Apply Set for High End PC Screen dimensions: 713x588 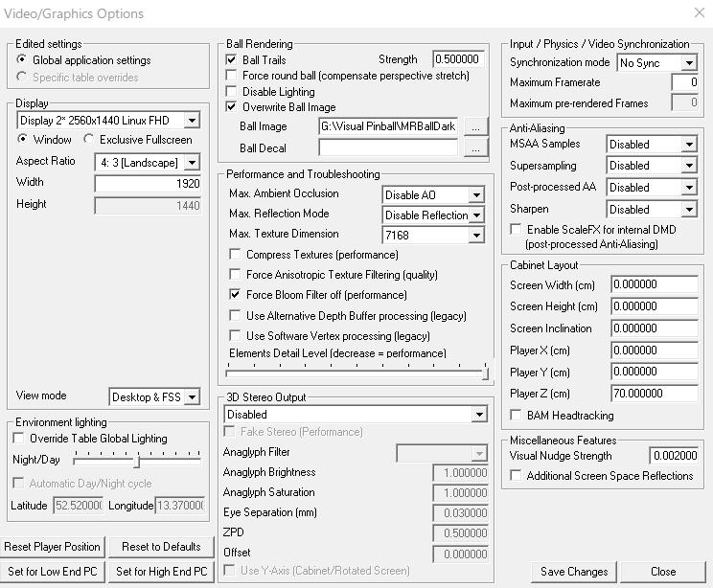(x=161, y=572)
